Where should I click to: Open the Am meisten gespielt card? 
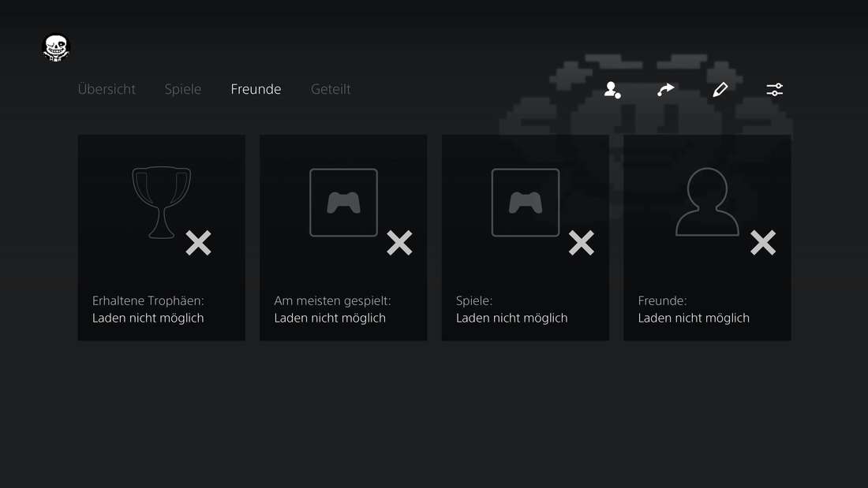click(x=343, y=237)
